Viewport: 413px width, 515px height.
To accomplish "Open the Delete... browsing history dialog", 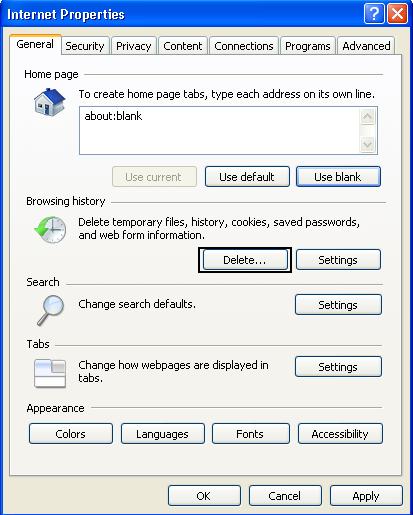I will pyautogui.click(x=245, y=260).
